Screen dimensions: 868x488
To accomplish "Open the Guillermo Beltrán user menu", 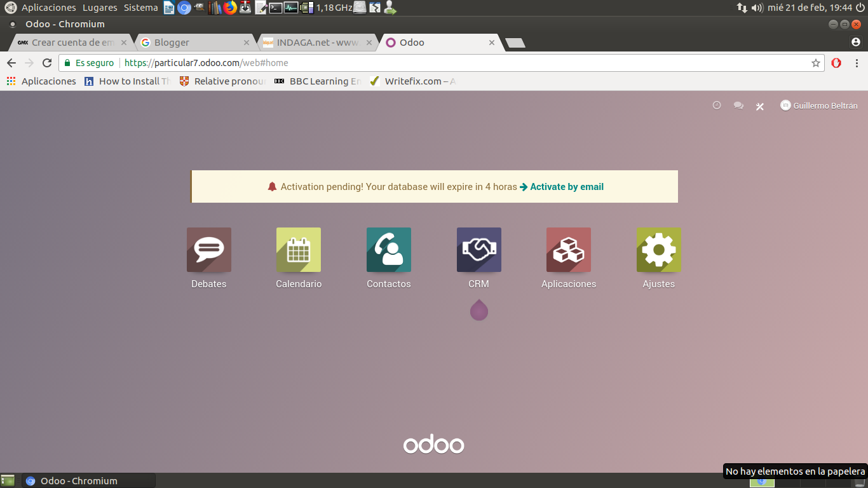I will pyautogui.click(x=819, y=105).
